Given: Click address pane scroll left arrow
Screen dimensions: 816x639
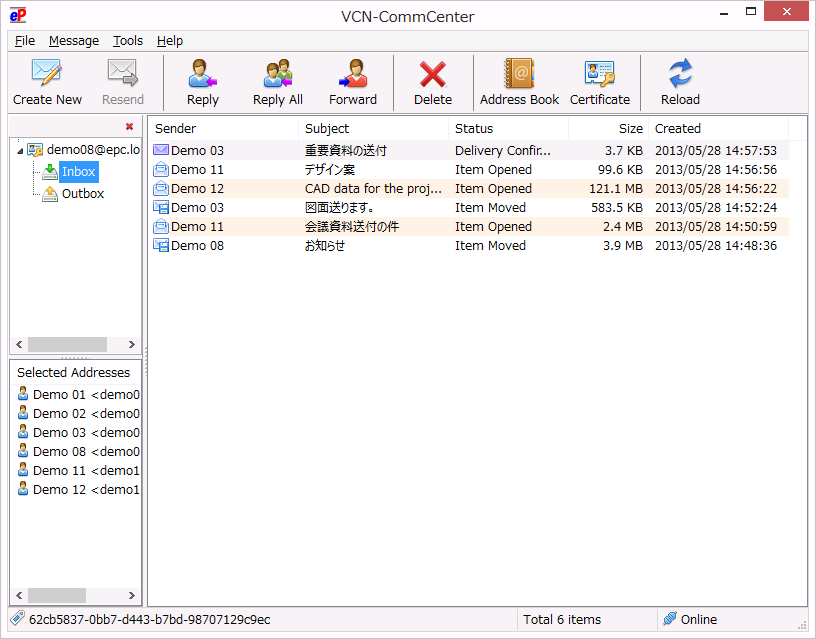Looking at the screenshot, I should tap(19, 595).
